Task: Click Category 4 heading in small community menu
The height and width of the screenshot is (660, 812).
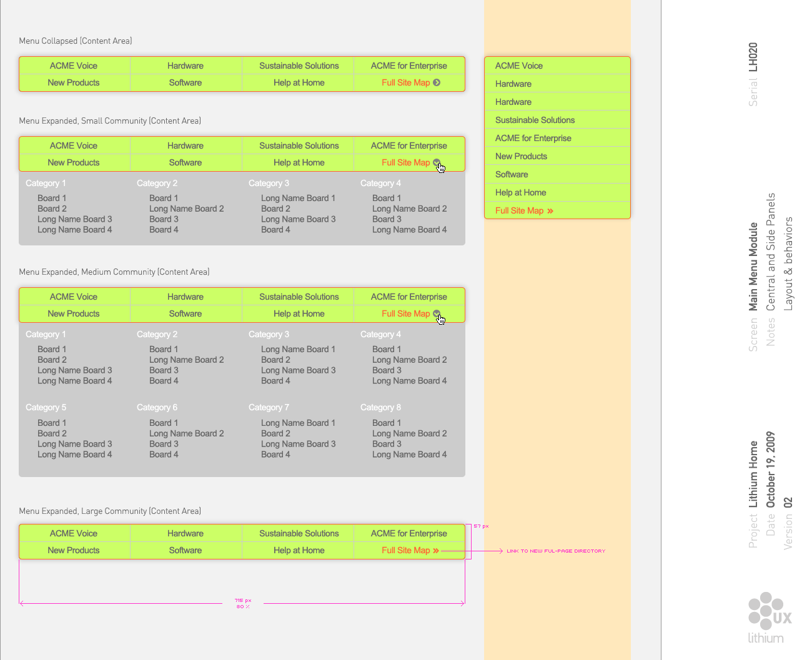Action: pos(380,183)
